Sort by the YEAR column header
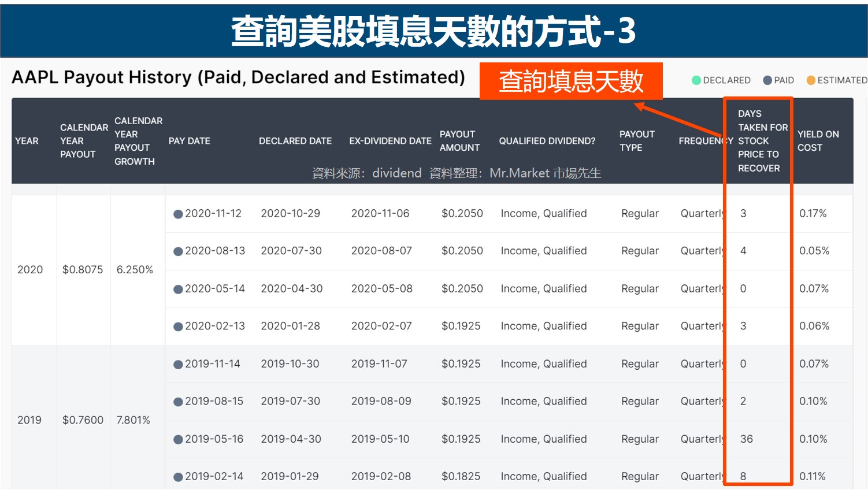Image resolution: width=868 pixels, height=490 pixels. [27, 141]
